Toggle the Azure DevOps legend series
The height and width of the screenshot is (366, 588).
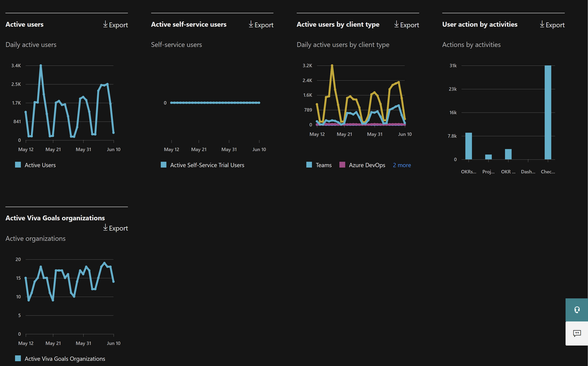click(367, 165)
